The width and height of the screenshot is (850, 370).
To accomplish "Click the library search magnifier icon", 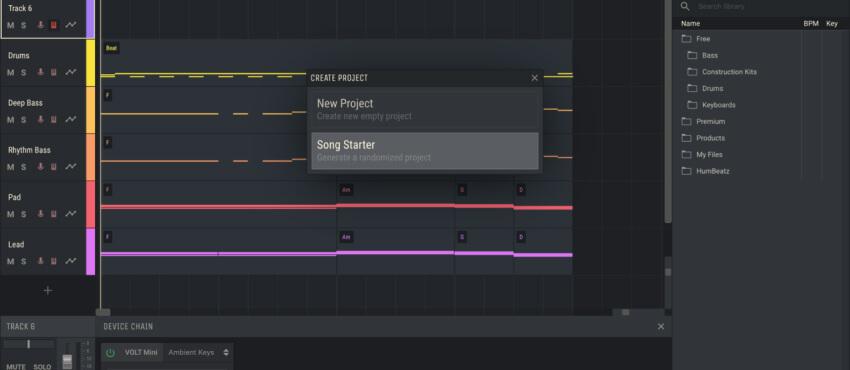I will tap(685, 7).
